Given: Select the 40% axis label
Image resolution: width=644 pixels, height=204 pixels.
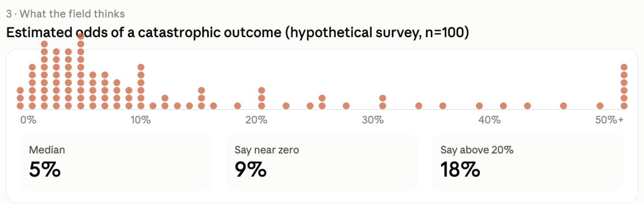Looking at the screenshot, I should [489, 120].
